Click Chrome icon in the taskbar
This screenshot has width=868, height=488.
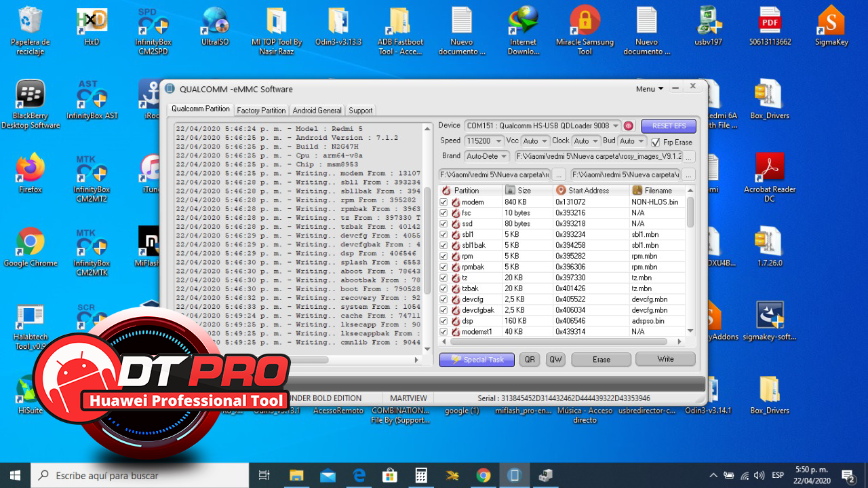coord(483,475)
